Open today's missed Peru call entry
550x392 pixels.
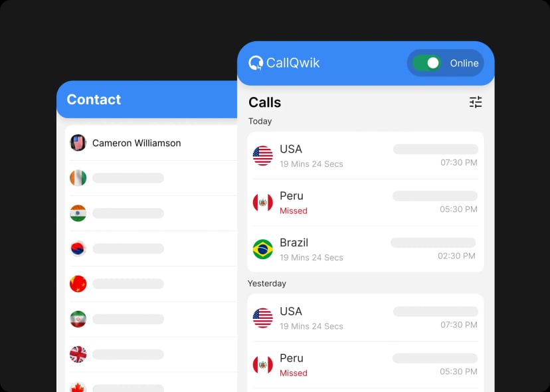coord(365,203)
